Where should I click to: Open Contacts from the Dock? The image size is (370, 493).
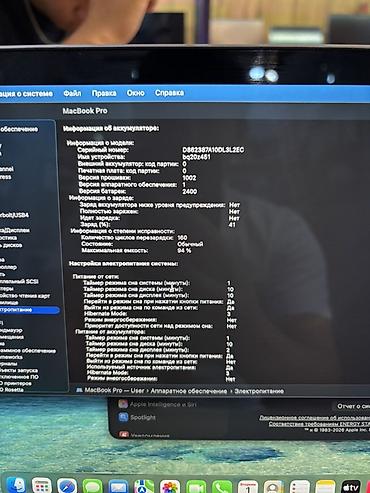[x=274, y=487]
